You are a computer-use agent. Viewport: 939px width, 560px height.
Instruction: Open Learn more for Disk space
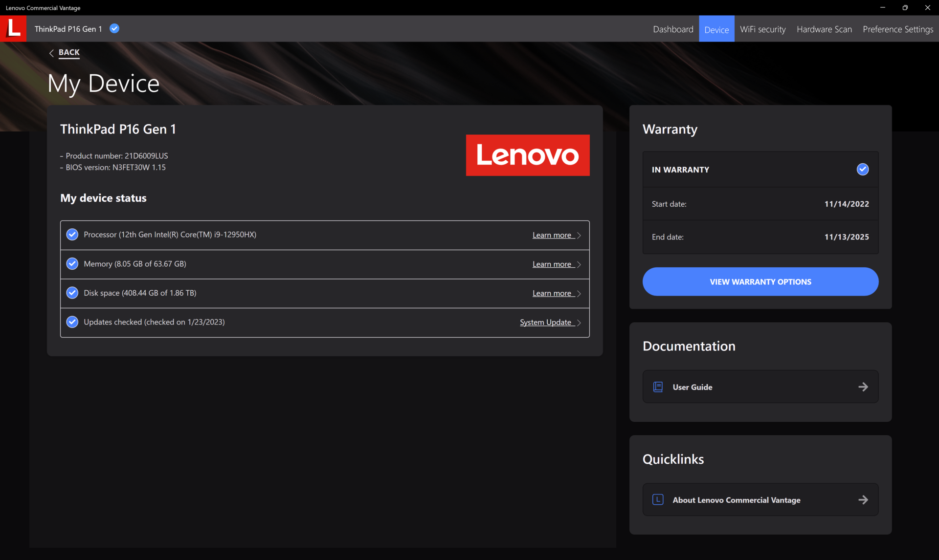coord(552,293)
